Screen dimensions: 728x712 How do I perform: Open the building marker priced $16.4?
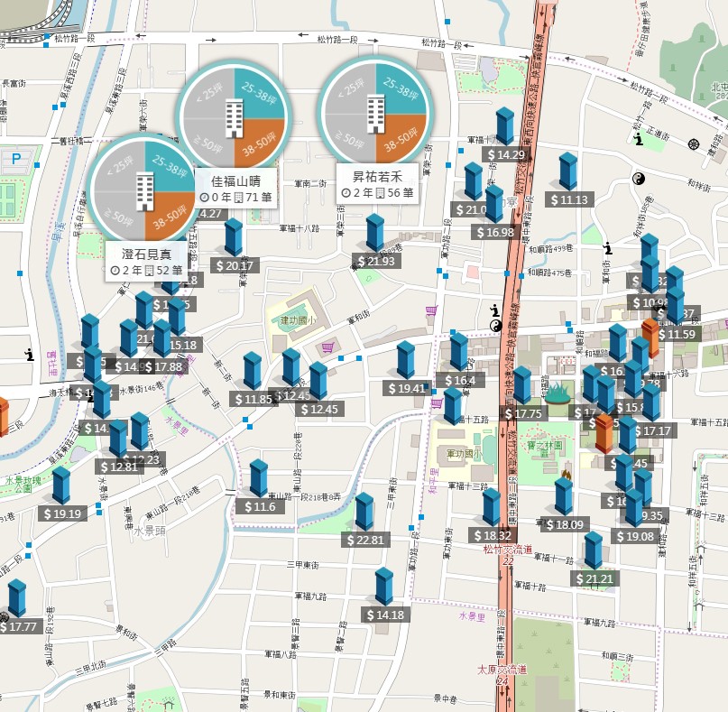click(458, 352)
